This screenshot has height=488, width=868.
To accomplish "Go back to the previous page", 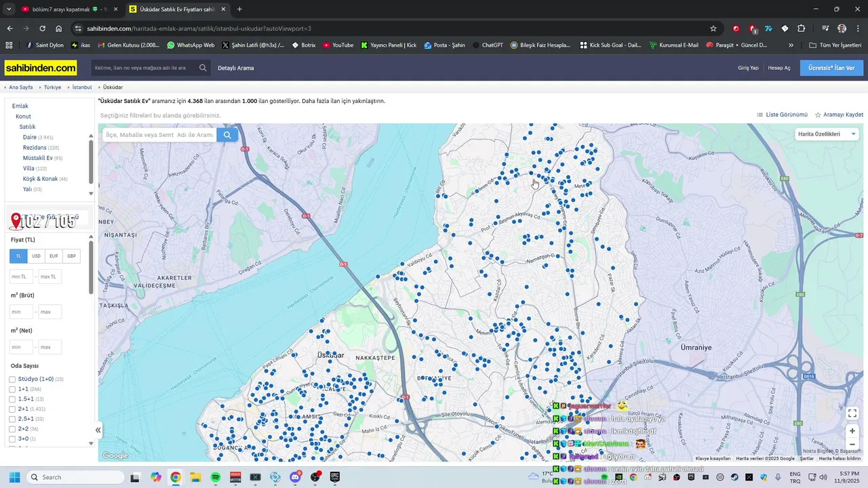I will 9,28.
